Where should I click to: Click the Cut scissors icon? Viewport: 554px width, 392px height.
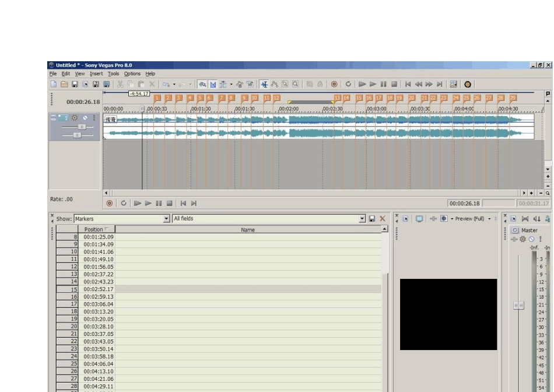(x=120, y=84)
